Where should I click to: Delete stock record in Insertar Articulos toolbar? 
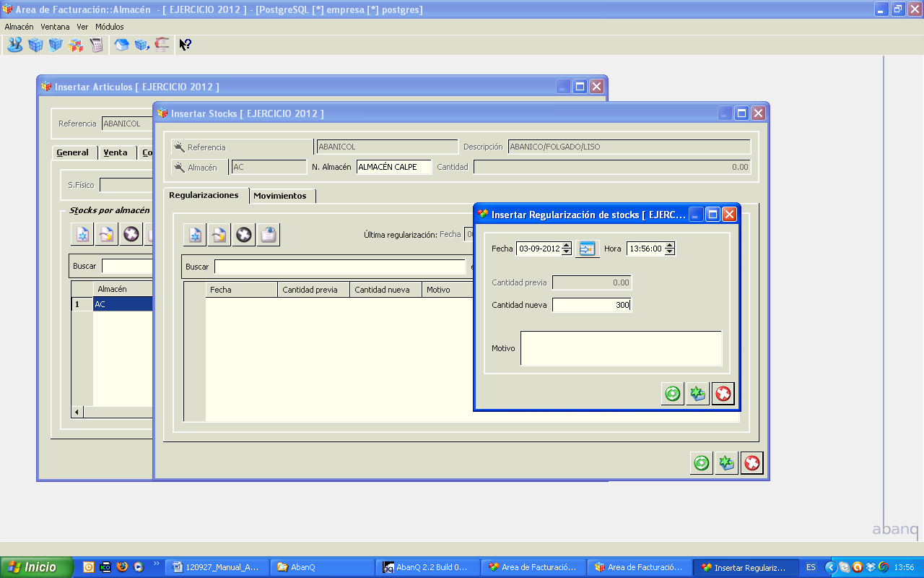click(x=131, y=234)
